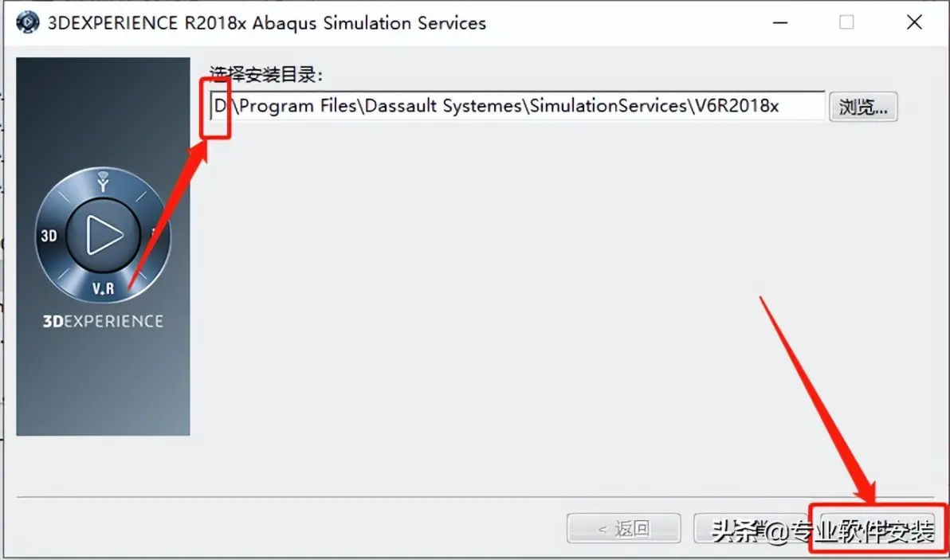The image size is (950, 560).
Task: Click after V6R2018x in the path field
Action: (x=787, y=106)
